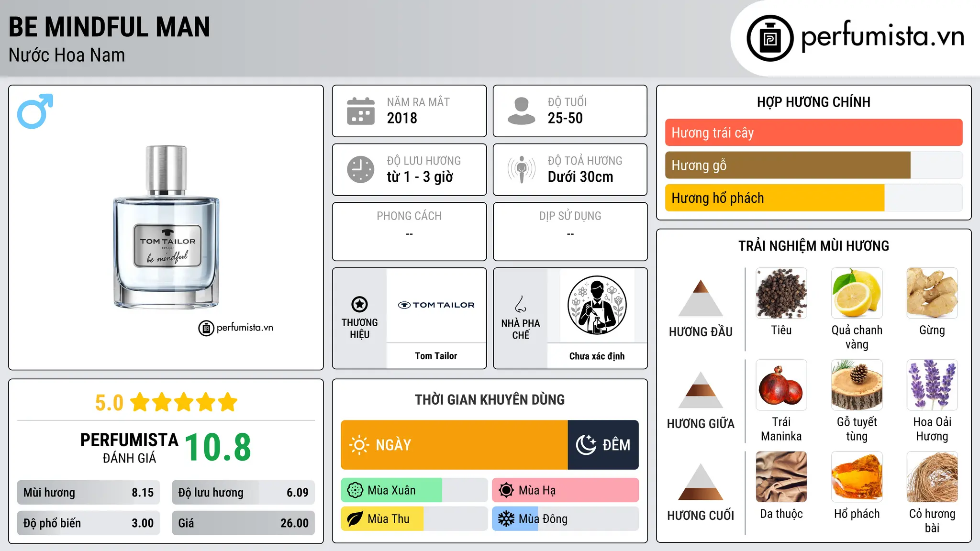Click the orange 5.0 rating number
The width and height of the screenshot is (980, 551).
tap(109, 403)
